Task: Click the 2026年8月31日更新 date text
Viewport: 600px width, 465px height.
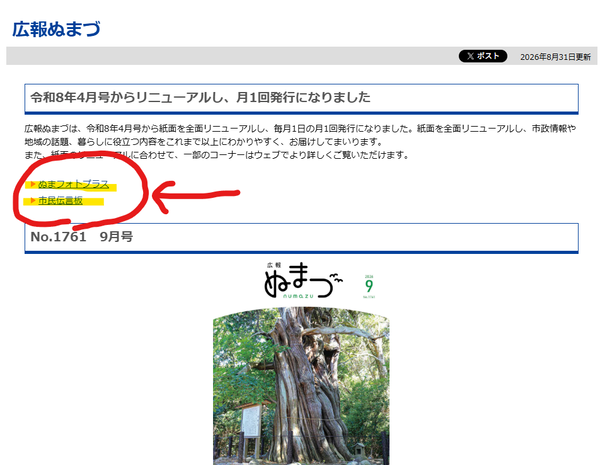Action: click(x=555, y=57)
